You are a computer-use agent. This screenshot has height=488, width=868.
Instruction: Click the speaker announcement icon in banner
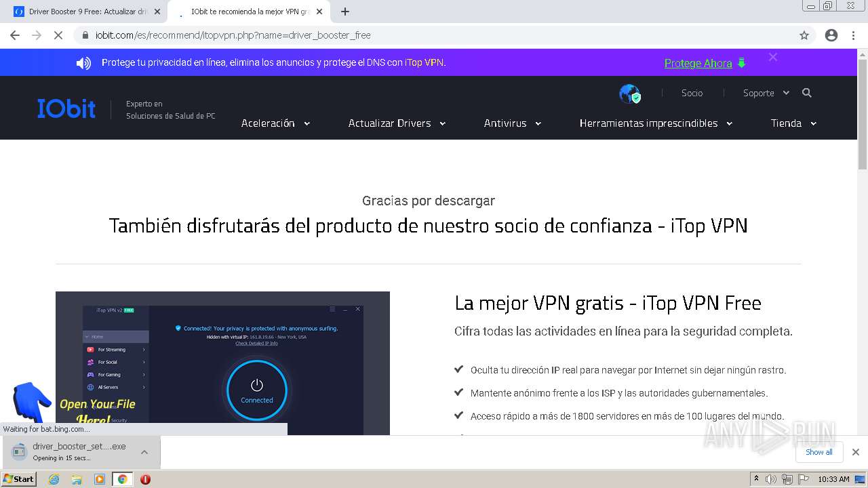pos(83,63)
